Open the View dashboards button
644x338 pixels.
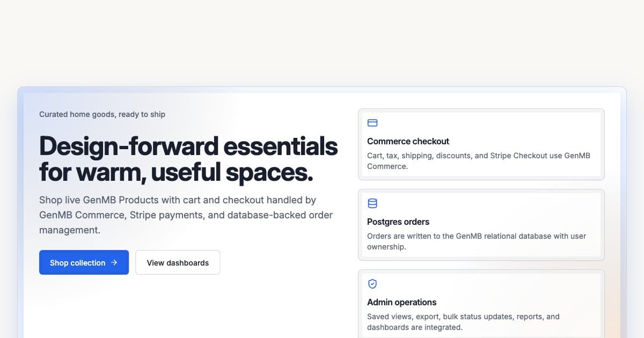[178, 262]
